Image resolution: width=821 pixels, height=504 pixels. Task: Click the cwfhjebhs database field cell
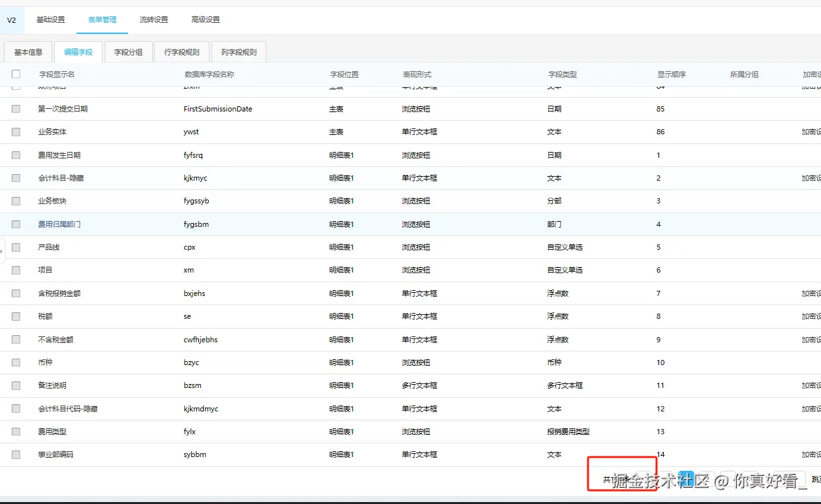(x=201, y=340)
